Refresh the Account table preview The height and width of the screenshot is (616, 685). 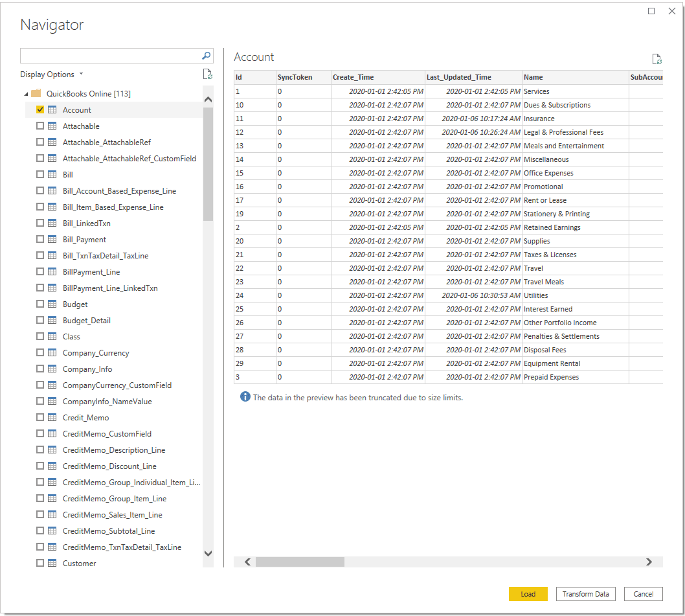click(657, 58)
